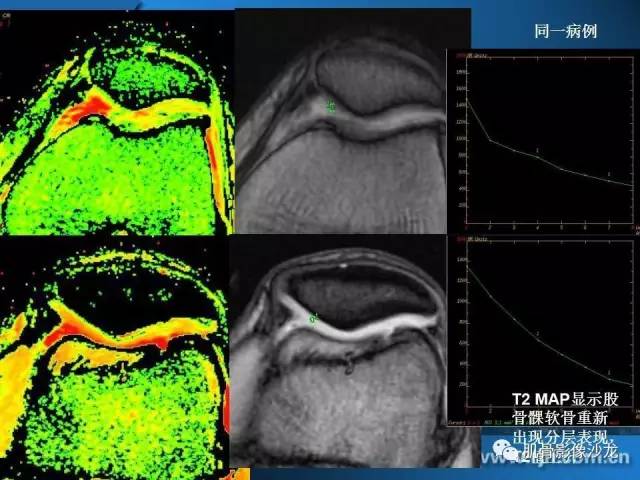Select the upper color T2 map image

(117, 122)
